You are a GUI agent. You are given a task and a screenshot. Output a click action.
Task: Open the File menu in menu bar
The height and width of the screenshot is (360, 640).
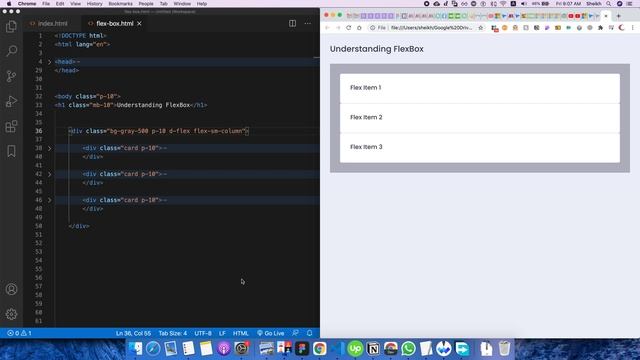pyautogui.click(x=46, y=4)
